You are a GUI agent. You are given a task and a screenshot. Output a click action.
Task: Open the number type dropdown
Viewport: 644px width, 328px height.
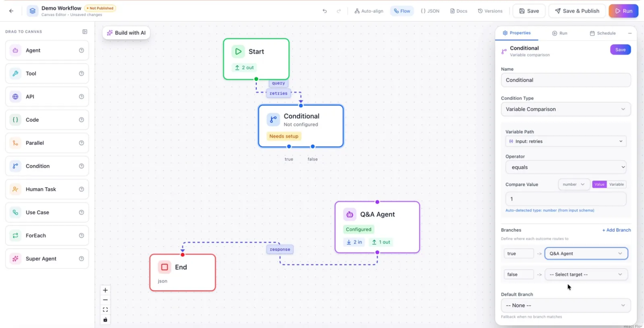tap(574, 184)
